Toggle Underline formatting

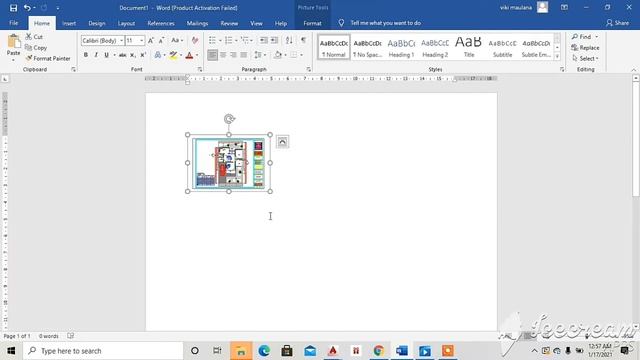point(107,55)
